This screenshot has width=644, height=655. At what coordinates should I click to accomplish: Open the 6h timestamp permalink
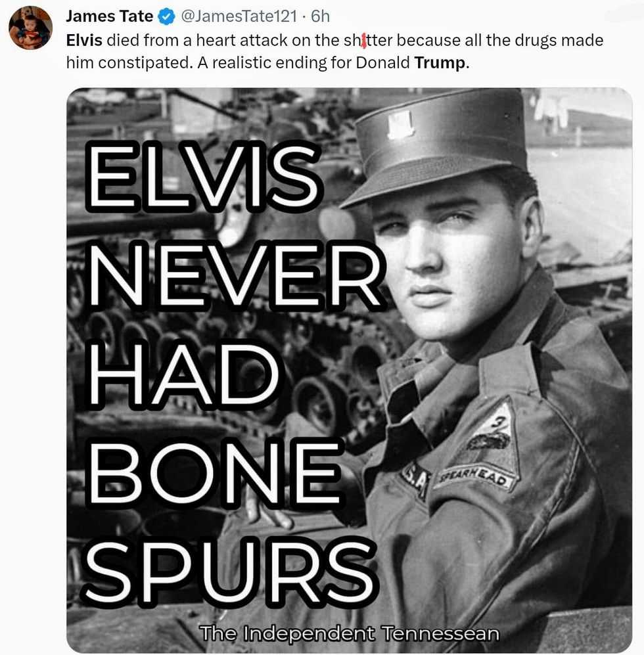(321, 16)
